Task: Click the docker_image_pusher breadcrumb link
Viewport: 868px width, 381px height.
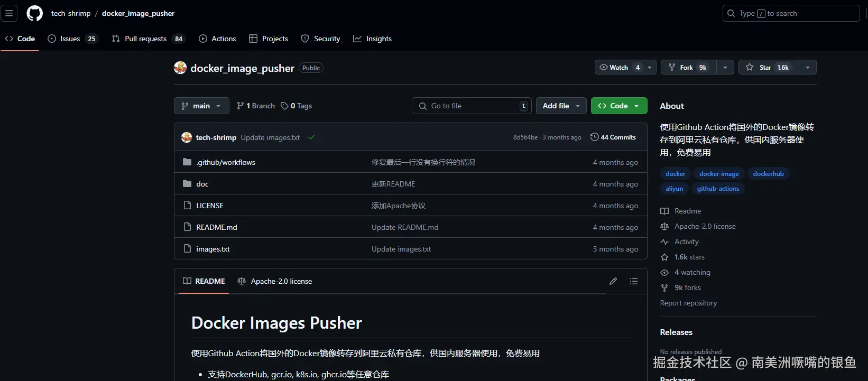Action: (138, 13)
